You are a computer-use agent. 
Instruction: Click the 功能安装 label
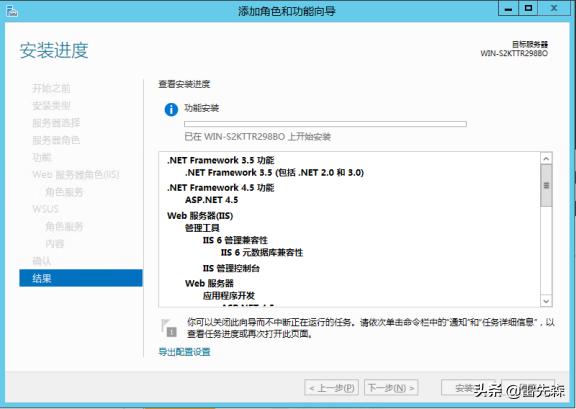point(202,108)
